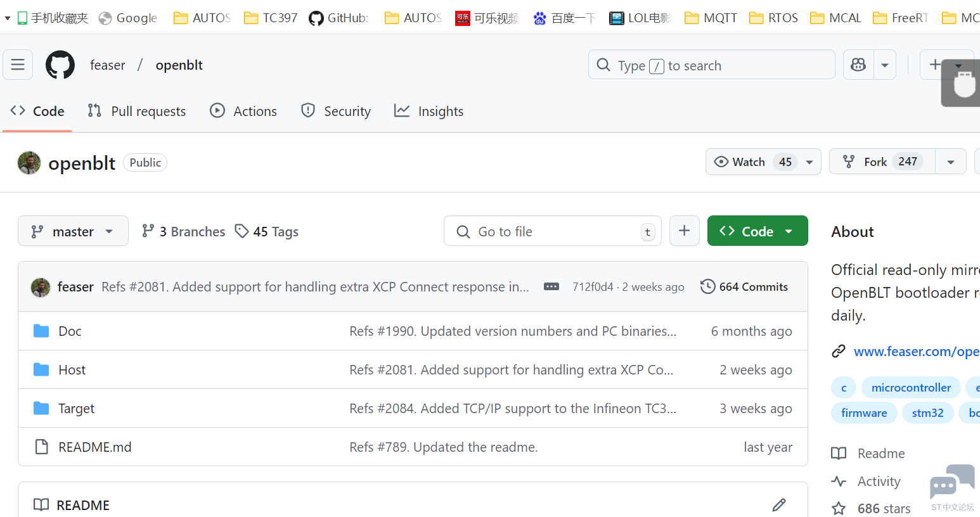The image size is (980, 517).
Task: Switch to the Insights tab
Action: click(x=429, y=111)
